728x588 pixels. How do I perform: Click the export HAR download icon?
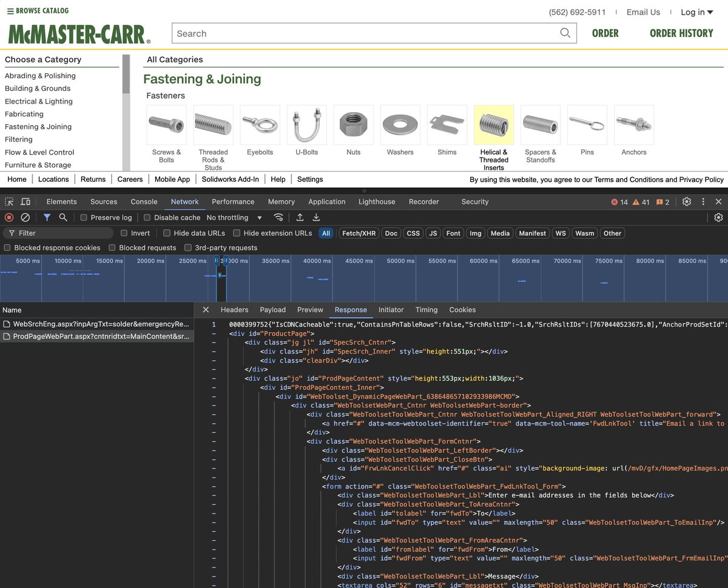coord(316,218)
